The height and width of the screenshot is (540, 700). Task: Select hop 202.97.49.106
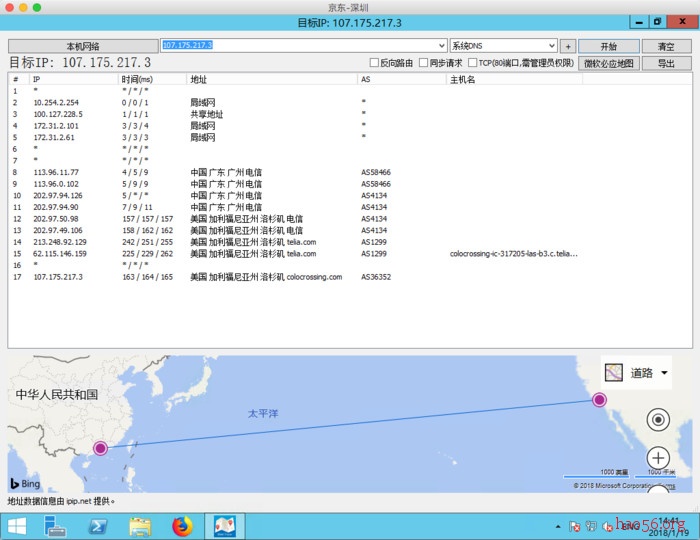click(x=350, y=230)
